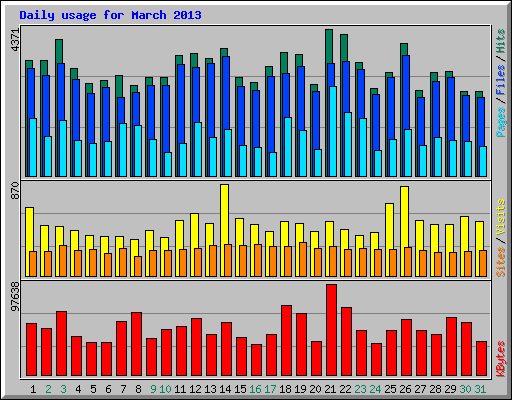The height and width of the screenshot is (400, 512).
Task: Click the 'Daily usage for March 2013' title
Action: [110, 15]
